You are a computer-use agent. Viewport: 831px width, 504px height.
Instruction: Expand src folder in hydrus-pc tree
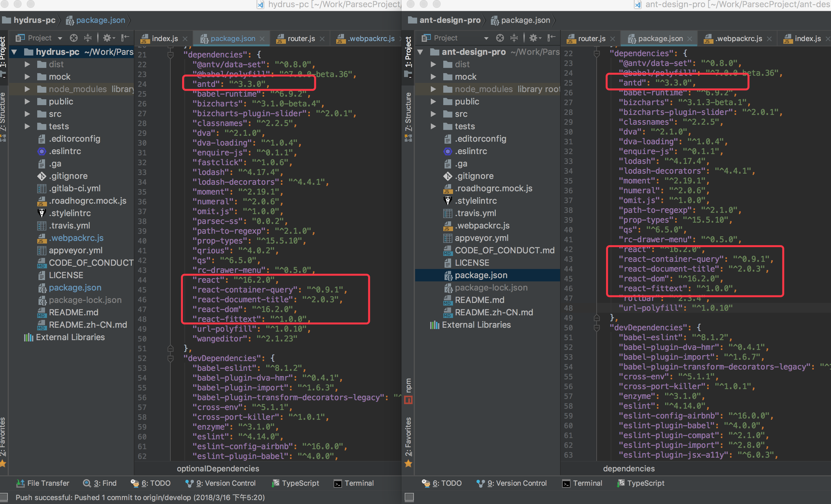pos(27,114)
